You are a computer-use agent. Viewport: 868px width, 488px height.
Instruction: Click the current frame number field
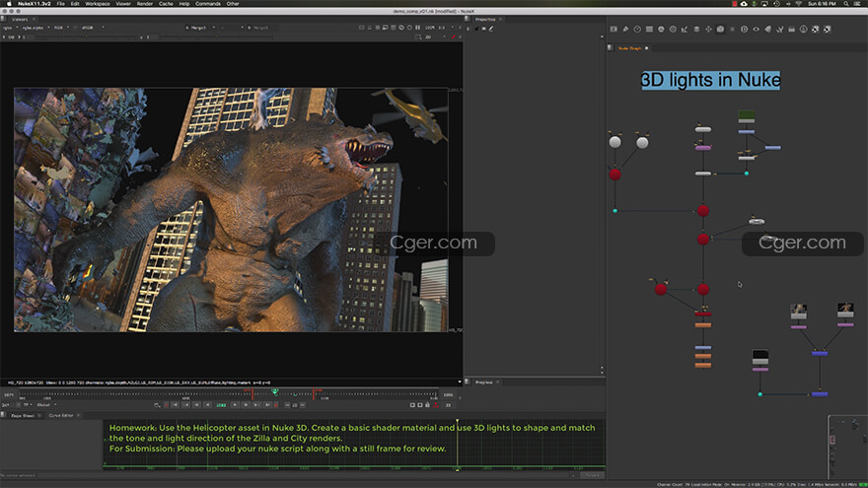click(221, 405)
